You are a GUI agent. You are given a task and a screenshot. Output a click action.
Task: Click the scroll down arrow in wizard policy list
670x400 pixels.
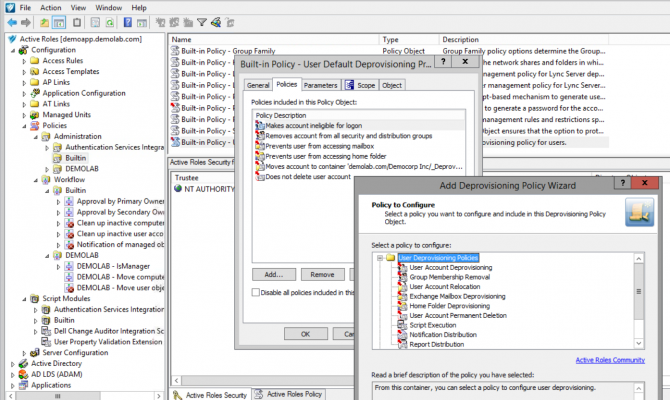pyautogui.click(x=639, y=343)
